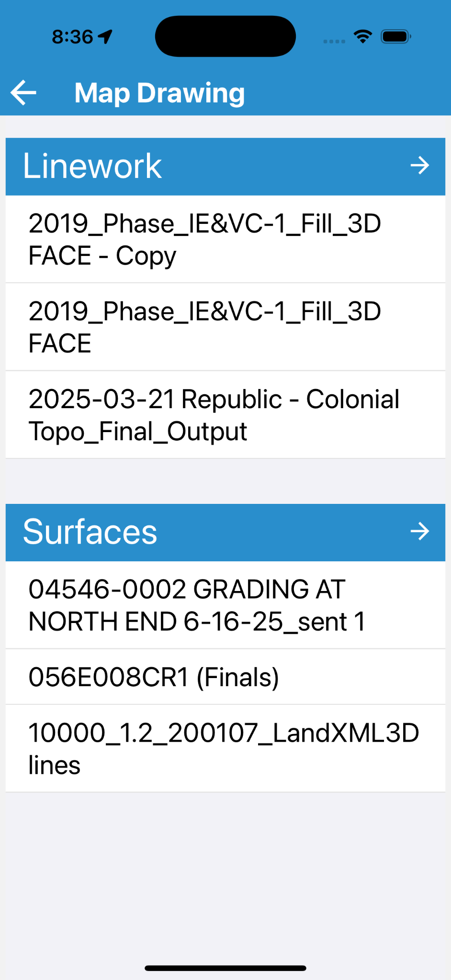Image resolution: width=451 pixels, height=980 pixels.
Task: Tap the 8:36 clock in status bar
Action: pyautogui.click(x=72, y=37)
